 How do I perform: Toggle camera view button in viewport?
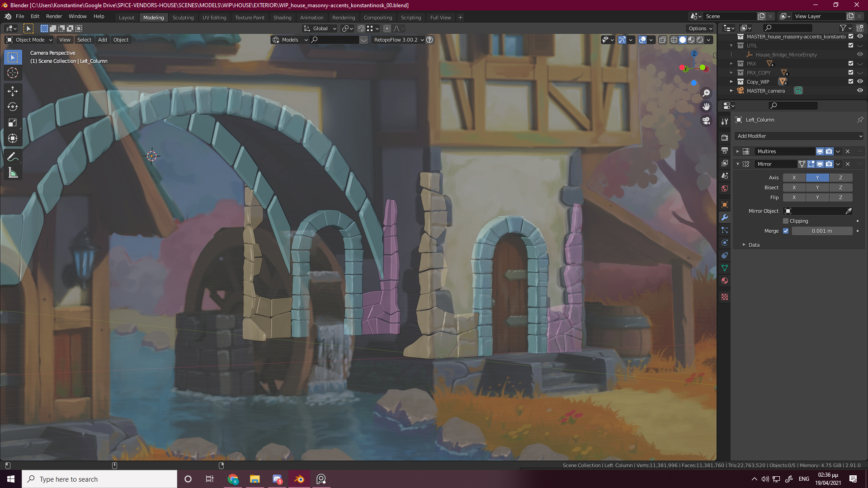click(706, 121)
